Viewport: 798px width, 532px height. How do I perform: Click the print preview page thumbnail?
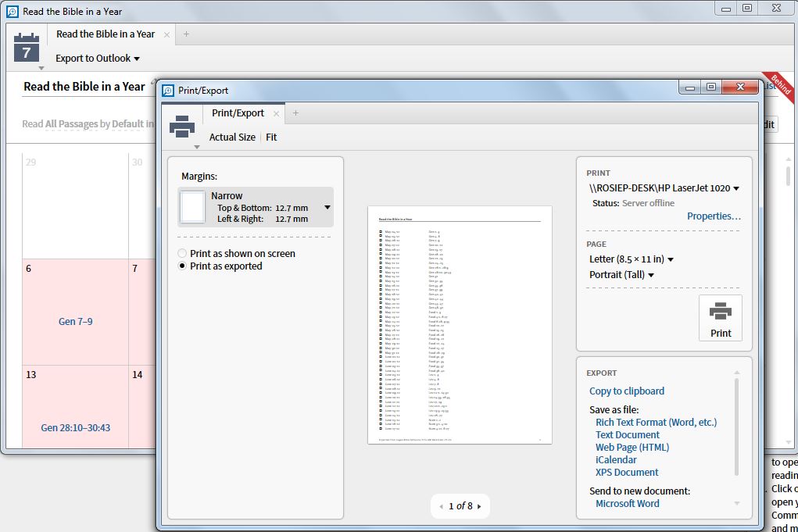460,325
